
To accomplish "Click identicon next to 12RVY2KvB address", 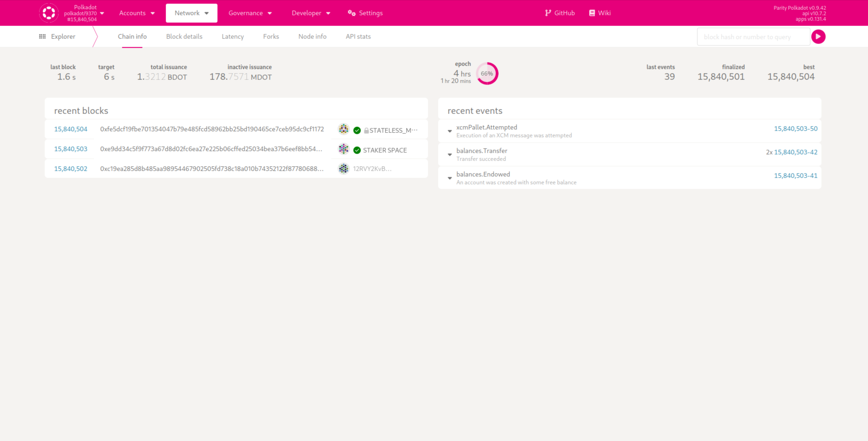I will tap(343, 168).
